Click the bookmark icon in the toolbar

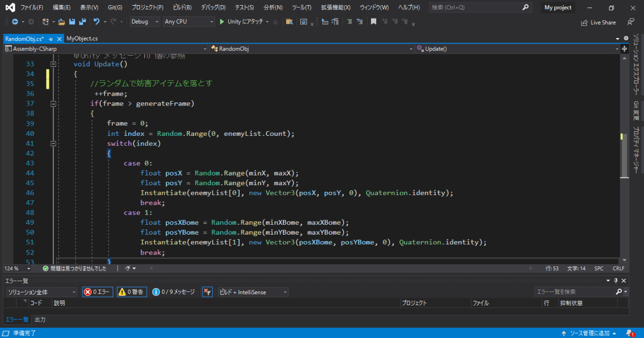[x=374, y=22]
